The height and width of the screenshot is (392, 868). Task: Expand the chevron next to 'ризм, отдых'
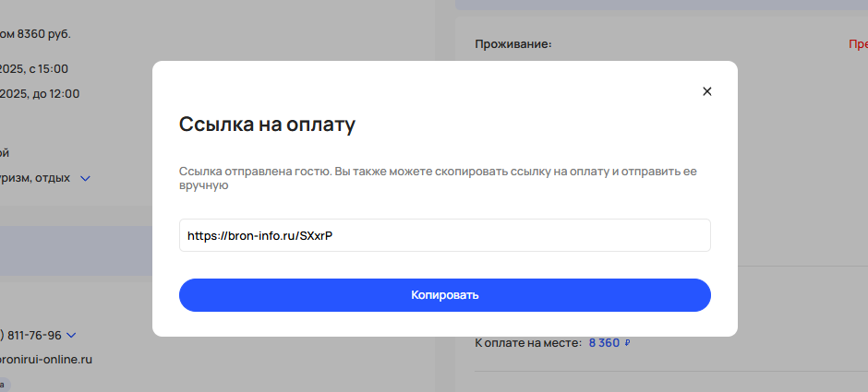(x=85, y=178)
